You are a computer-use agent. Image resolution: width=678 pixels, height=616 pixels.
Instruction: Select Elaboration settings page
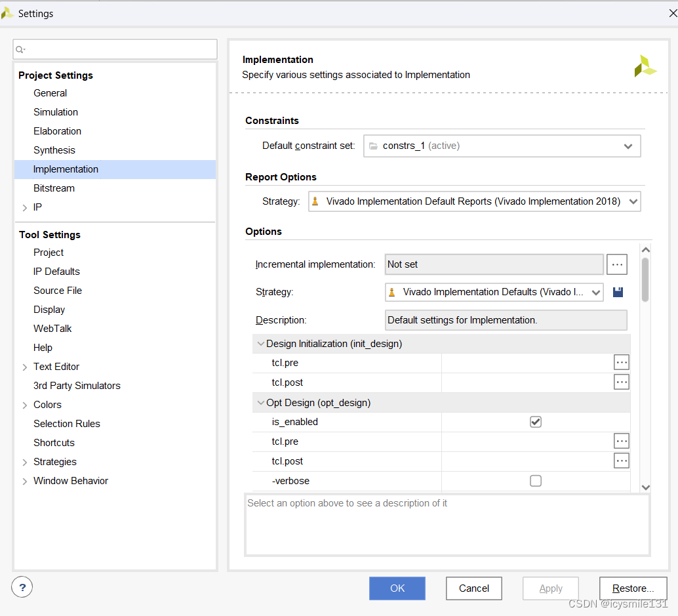point(58,131)
